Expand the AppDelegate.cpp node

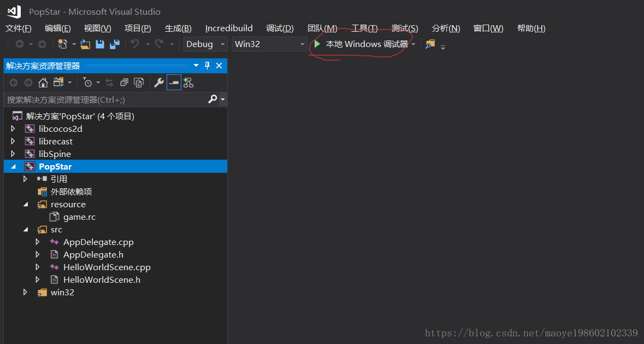click(x=38, y=242)
